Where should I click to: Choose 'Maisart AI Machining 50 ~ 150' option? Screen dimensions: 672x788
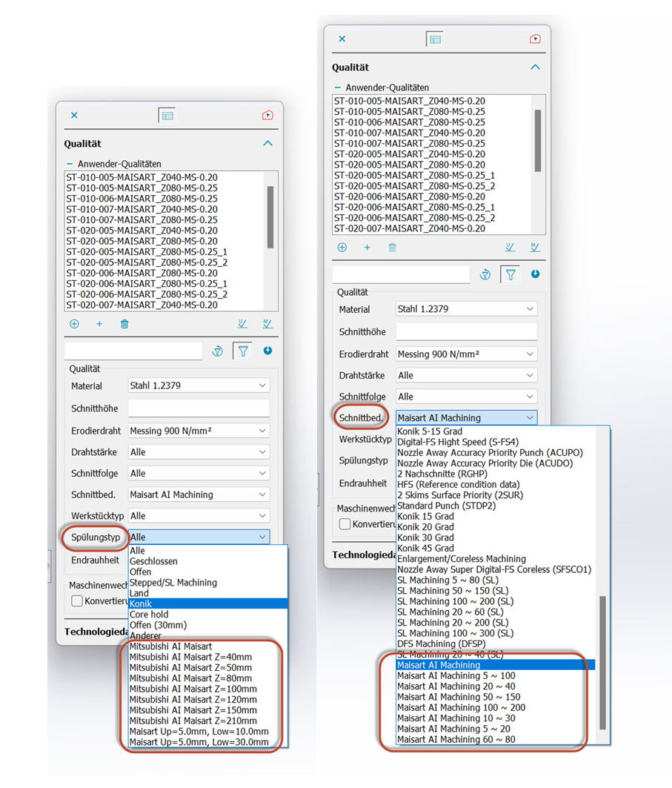(x=458, y=697)
